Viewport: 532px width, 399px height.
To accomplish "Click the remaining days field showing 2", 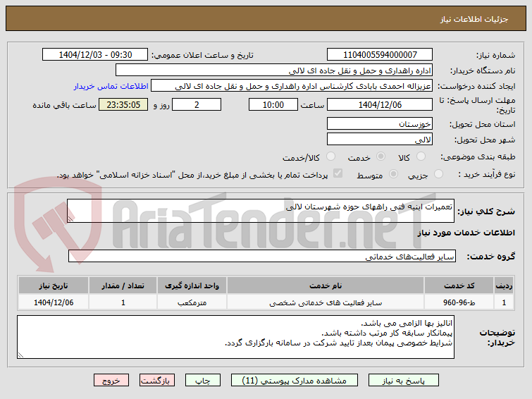I will (x=197, y=104).
